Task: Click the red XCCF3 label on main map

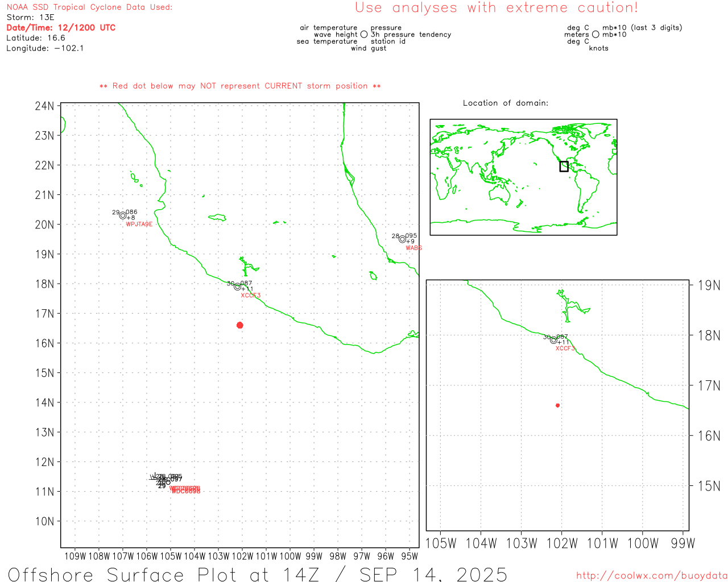Action: coord(250,296)
